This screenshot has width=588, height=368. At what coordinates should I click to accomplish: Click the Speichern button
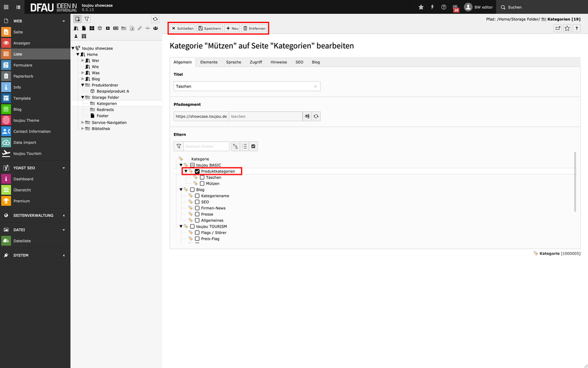click(x=209, y=28)
